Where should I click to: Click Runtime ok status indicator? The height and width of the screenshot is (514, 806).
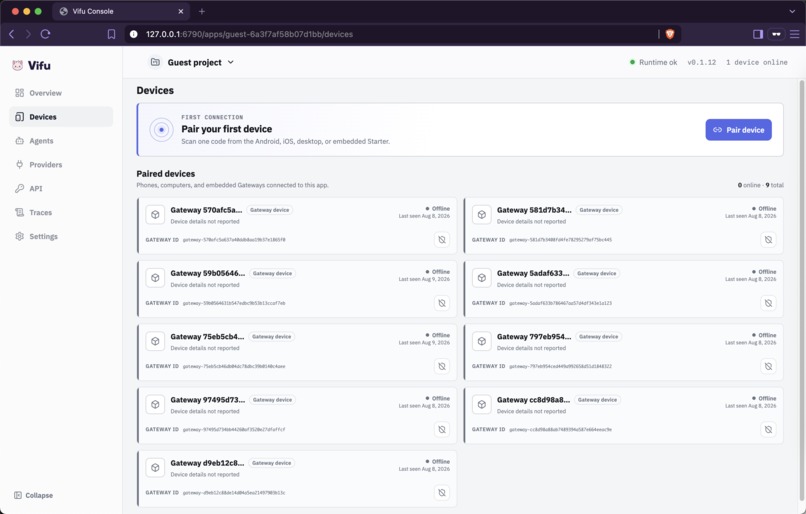[653, 62]
